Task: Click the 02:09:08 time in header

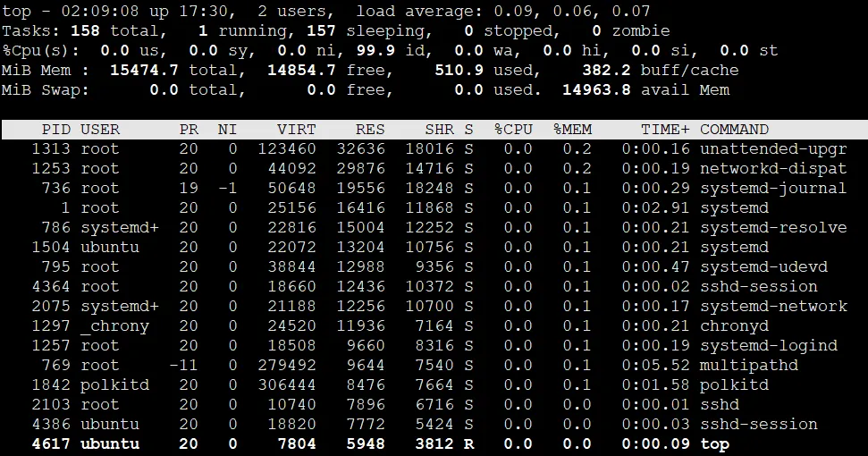Action: [x=99, y=11]
